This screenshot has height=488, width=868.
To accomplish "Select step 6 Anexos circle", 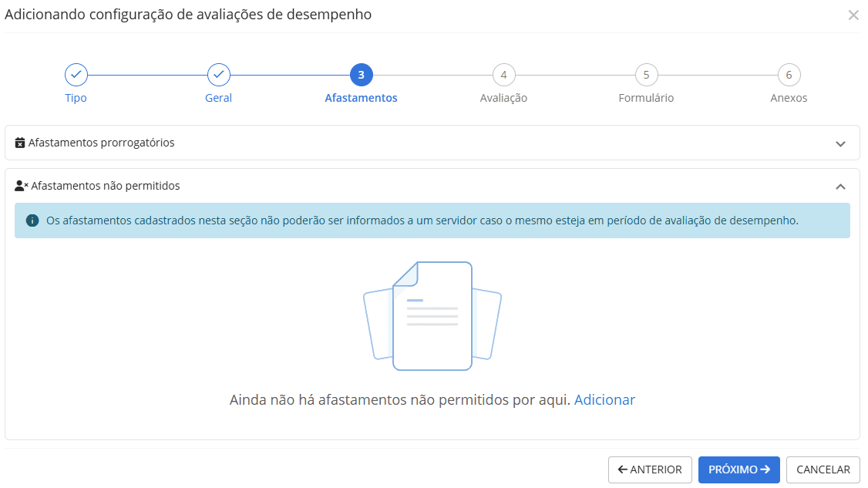I will point(789,75).
